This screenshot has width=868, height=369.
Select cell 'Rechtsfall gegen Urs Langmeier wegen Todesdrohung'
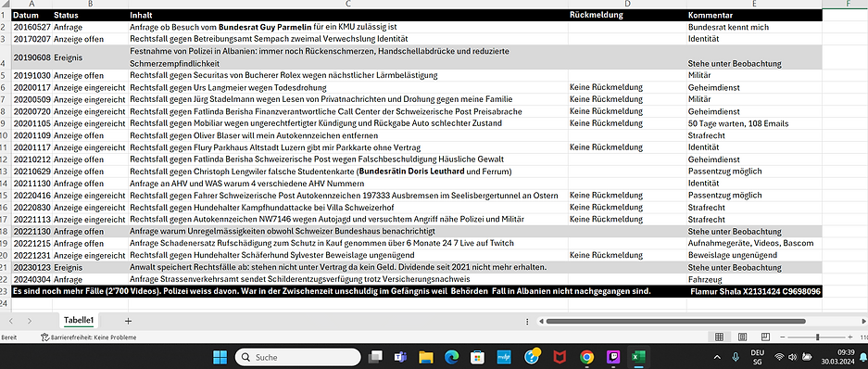click(x=348, y=87)
